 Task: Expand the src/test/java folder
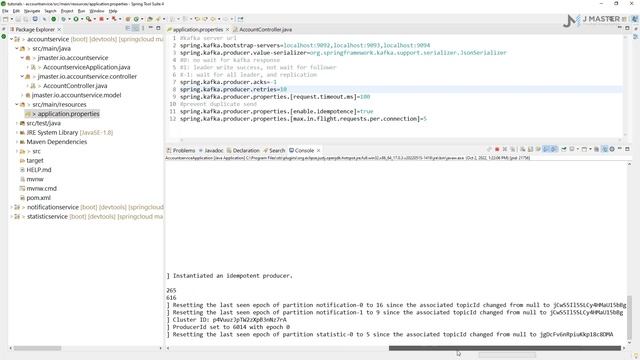[17, 123]
